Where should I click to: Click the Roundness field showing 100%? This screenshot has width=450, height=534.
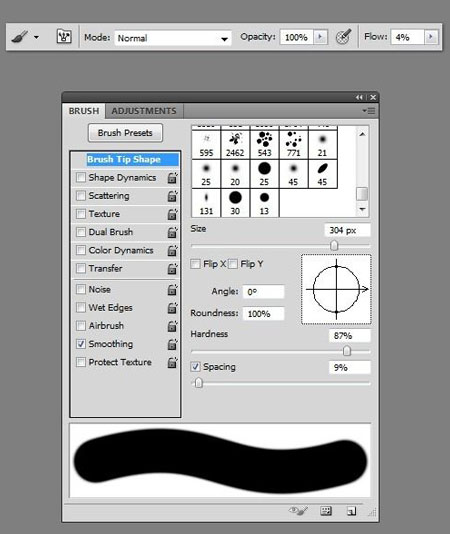(x=263, y=314)
